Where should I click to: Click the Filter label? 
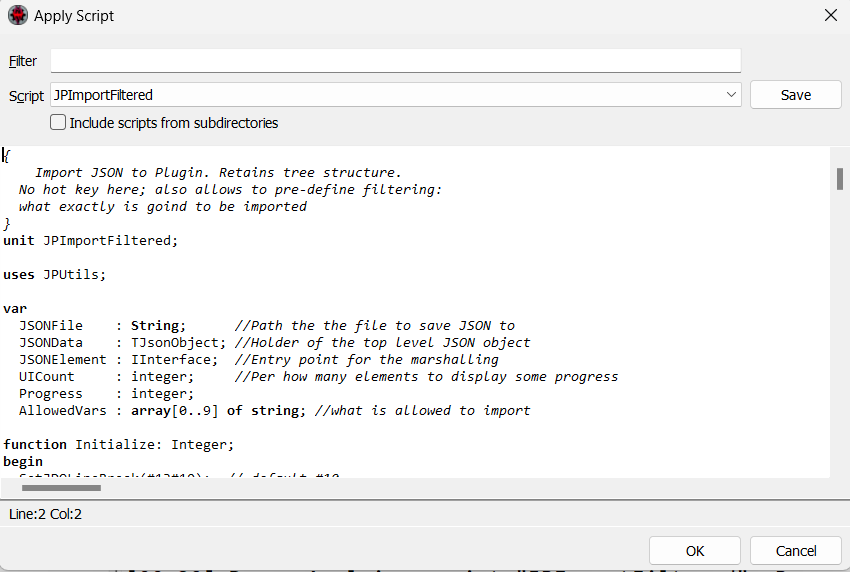point(23,61)
